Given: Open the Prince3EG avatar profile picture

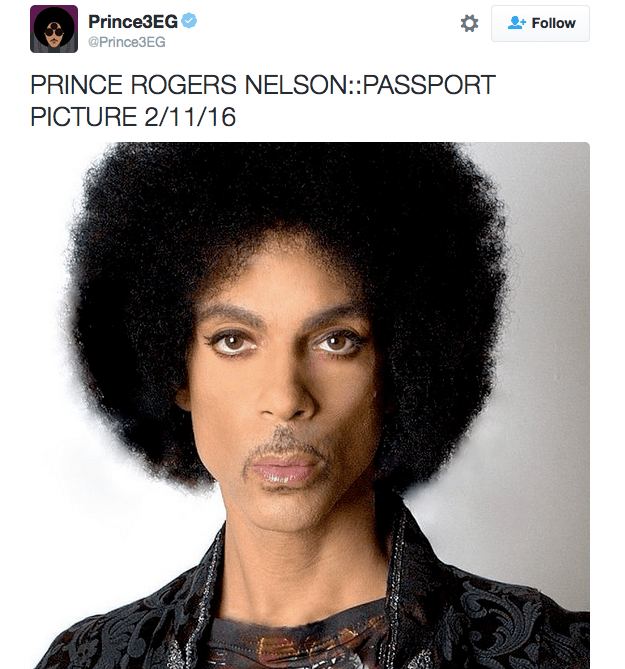Looking at the screenshot, I should pyautogui.click(x=54, y=29).
